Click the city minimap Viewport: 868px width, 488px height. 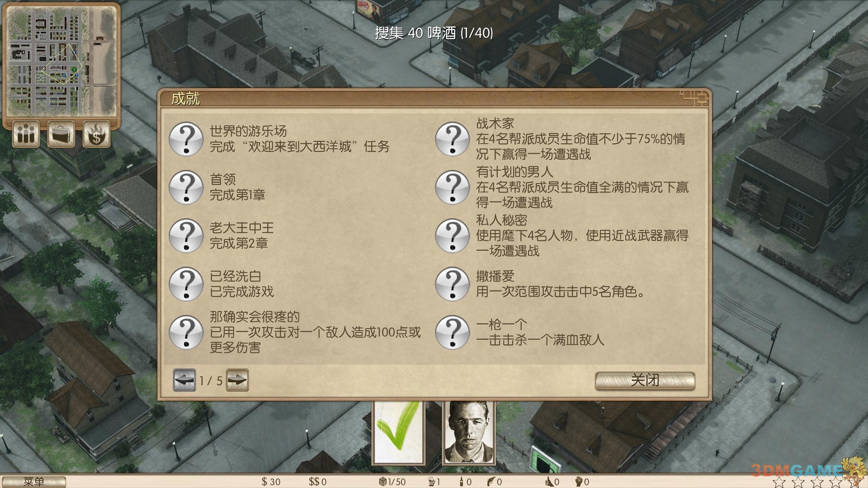61,61
